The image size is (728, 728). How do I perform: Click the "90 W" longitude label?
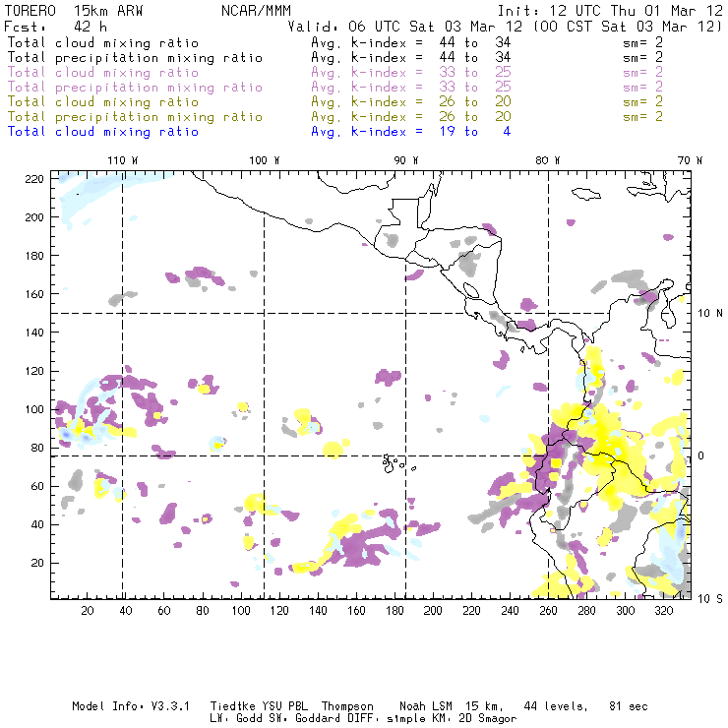pos(405,160)
